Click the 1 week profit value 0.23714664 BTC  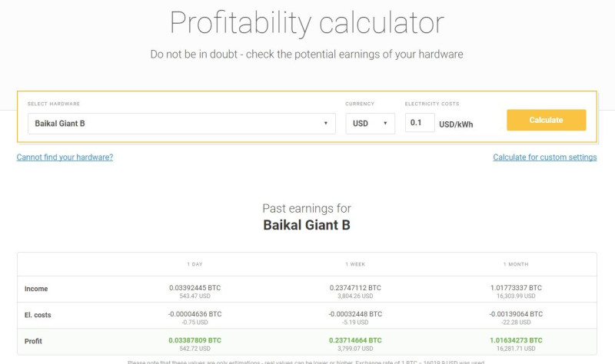tap(355, 339)
